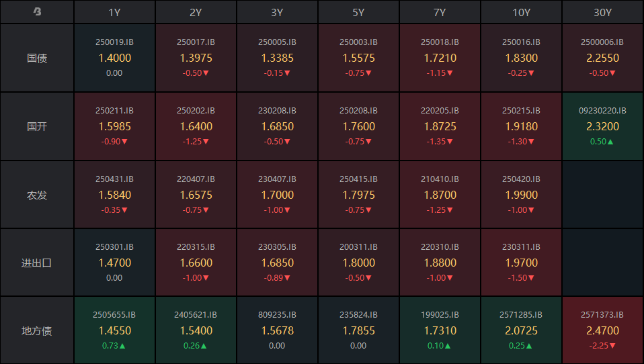Screen dimensions: 644x364
Task: Open 250208.IB bond at 1.7600
Action: (x=358, y=126)
